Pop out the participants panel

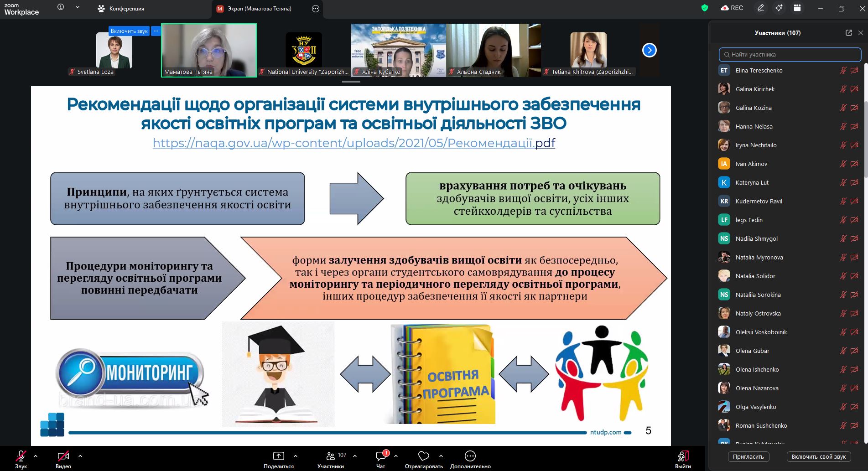coord(848,33)
